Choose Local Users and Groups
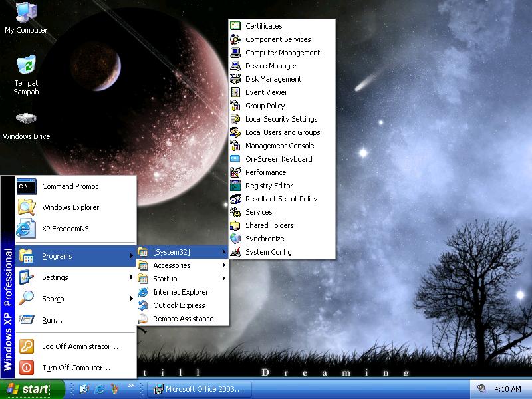 282,132
